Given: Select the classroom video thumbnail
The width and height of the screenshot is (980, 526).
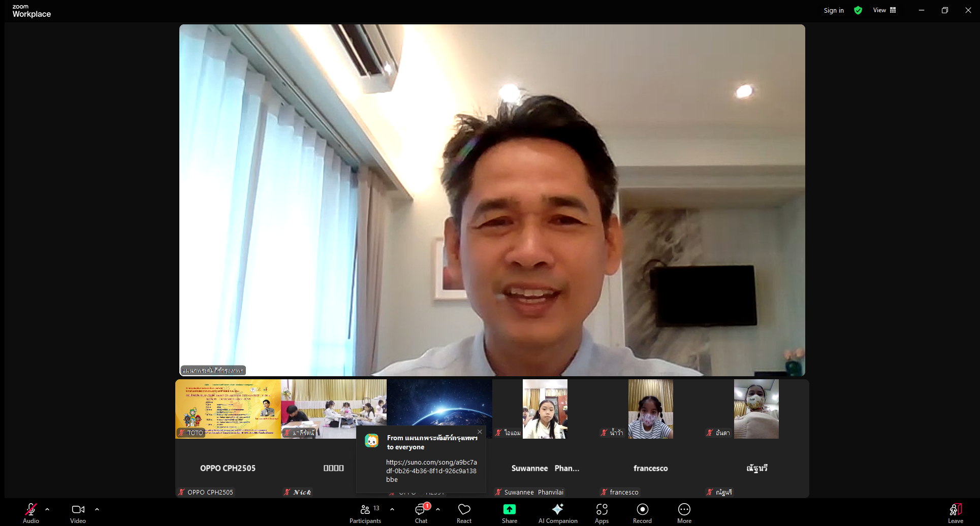Looking at the screenshot, I should coord(334,409).
